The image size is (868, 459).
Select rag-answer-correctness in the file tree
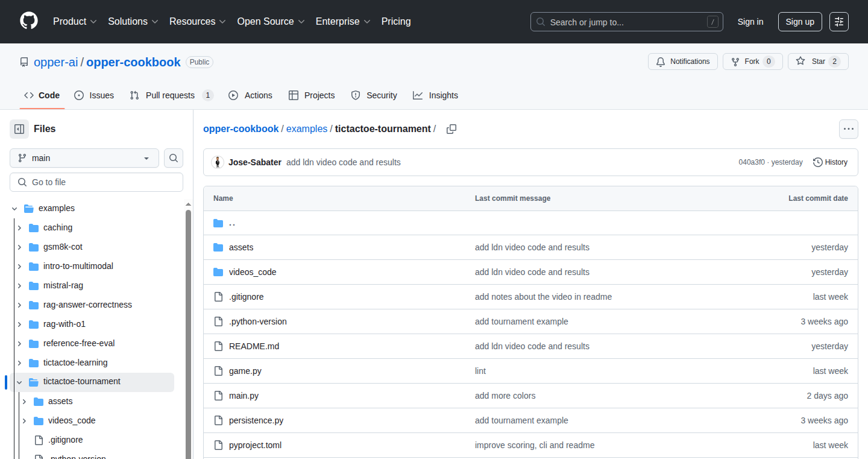pyautogui.click(x=87, y=305)
